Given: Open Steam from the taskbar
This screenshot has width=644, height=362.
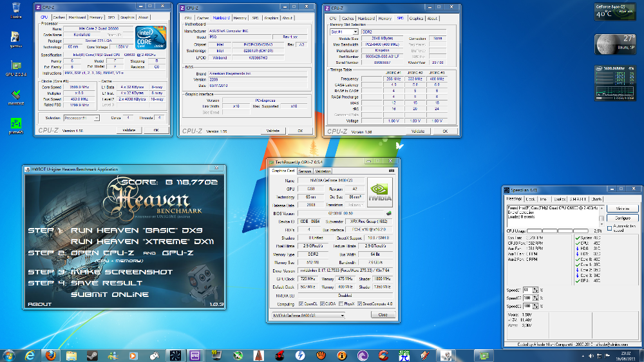Looking at the screenshot, I should pyautogui.click(x=92, y=356).
